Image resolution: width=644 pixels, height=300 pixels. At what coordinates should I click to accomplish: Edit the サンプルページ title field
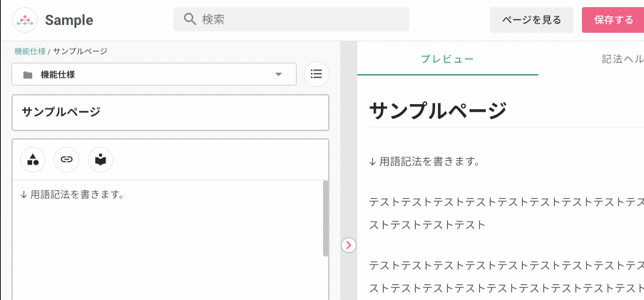click(170, 113)
